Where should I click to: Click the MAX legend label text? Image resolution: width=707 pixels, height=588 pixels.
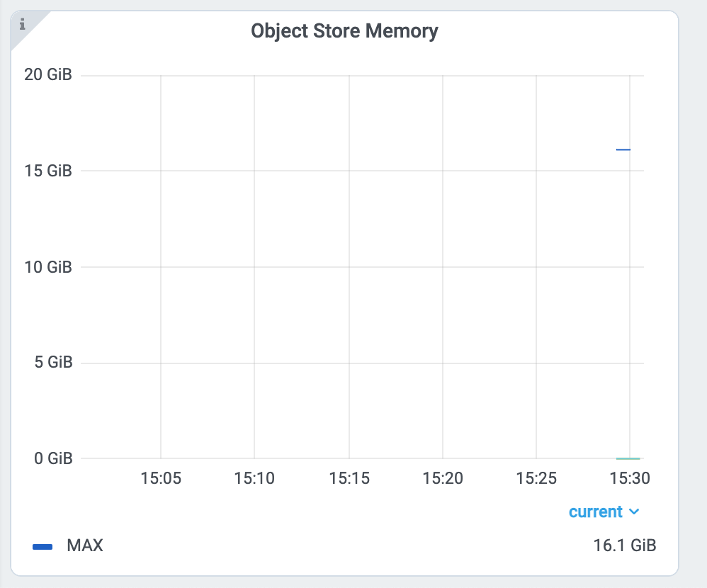(85, 545)
